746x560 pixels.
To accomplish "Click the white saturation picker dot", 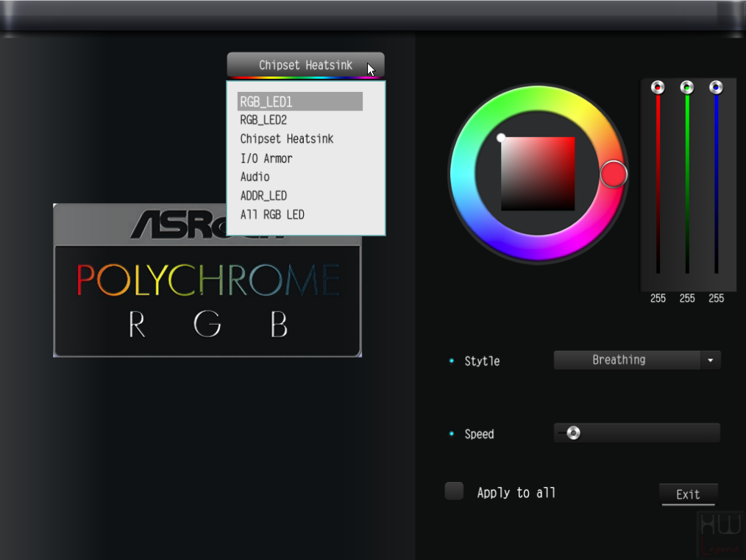I will 501,138.
